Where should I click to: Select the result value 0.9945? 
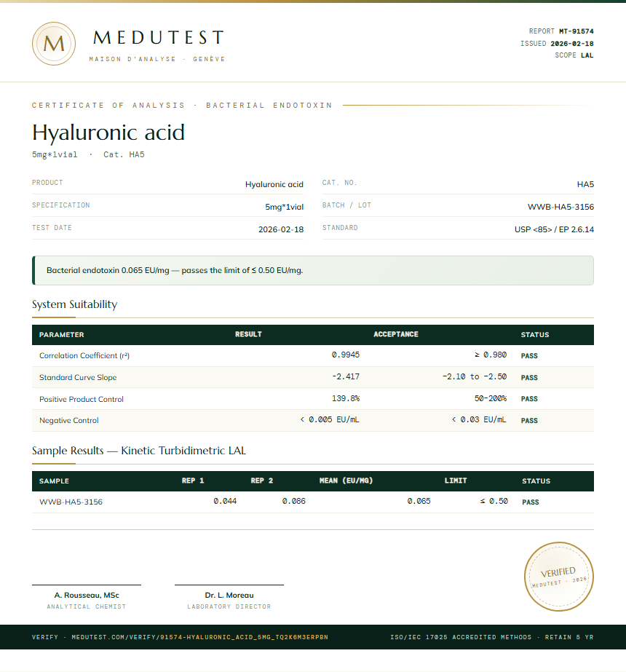click(x=346, y=355)
